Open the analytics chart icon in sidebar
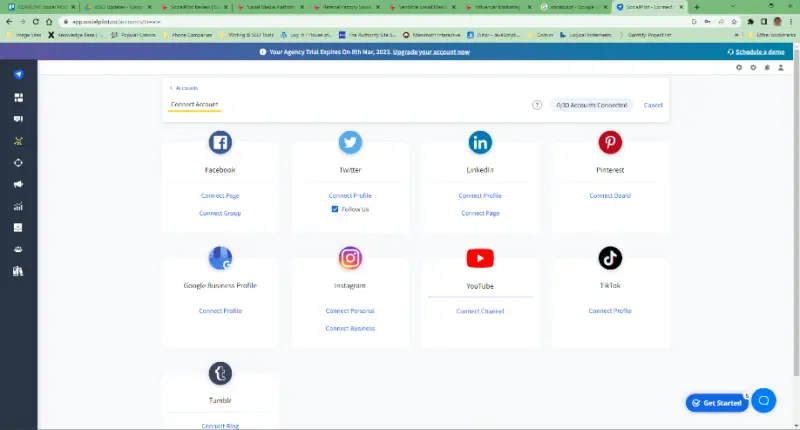 pyautogui.click(x=18, y=206)
